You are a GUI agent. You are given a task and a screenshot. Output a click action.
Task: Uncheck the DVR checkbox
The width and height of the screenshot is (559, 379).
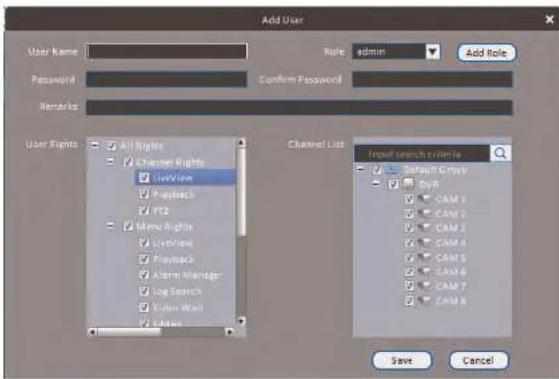393,184
